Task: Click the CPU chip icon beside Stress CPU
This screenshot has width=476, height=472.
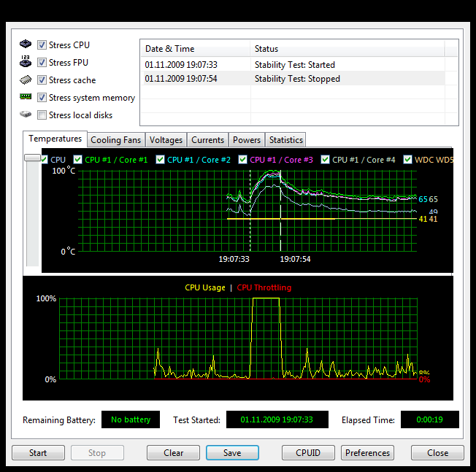Action: [x=26, y=44]
